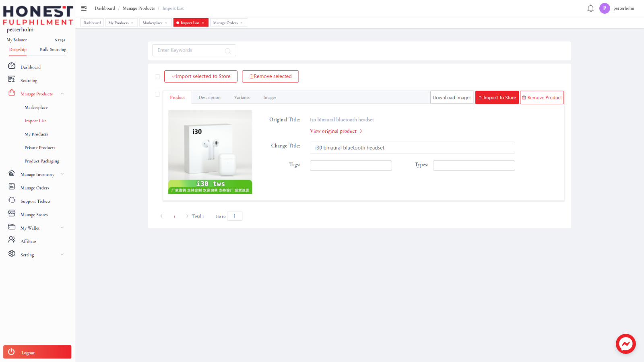This screenshot has height=362, width=644.
Task: Click the Sourcing icon in sidebar
Action: (x=12, y=79)
